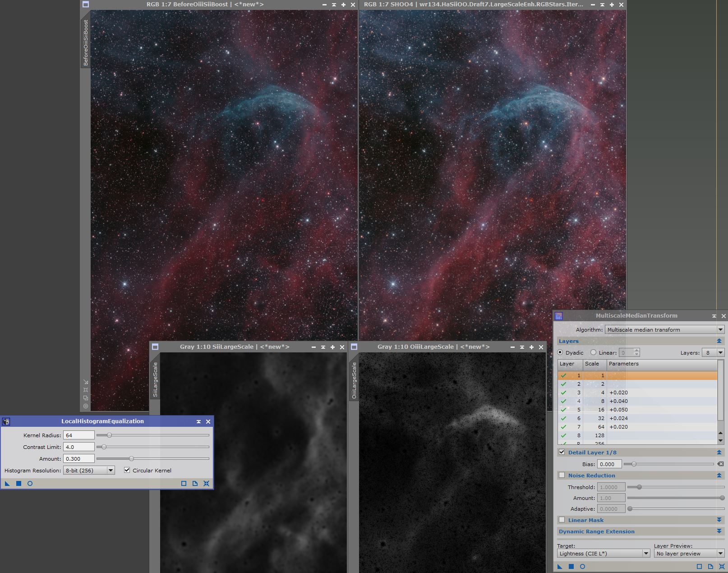Enable the Circular Kernel checkbox

(x=127, y=470)
